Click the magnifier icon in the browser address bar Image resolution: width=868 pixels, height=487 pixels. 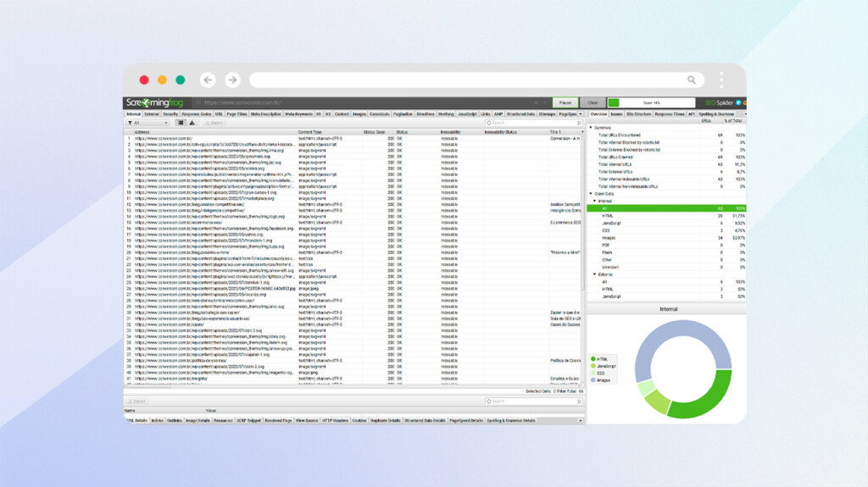[692, 80]
